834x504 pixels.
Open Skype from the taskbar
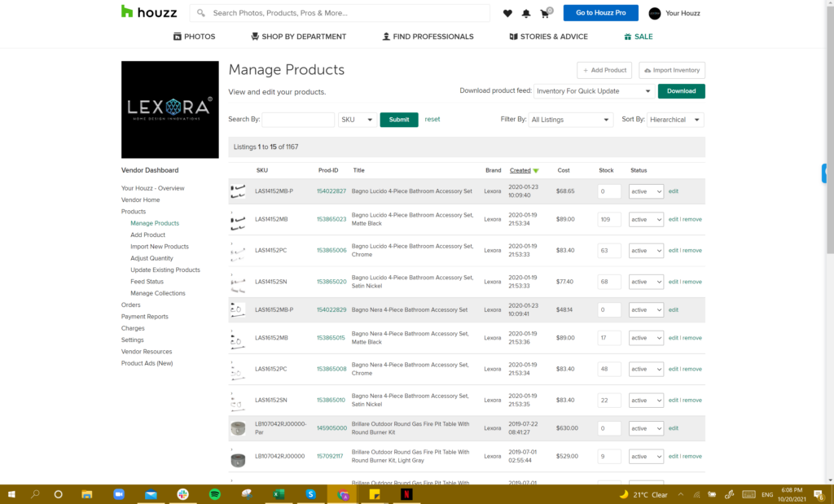tap(310, 494)
